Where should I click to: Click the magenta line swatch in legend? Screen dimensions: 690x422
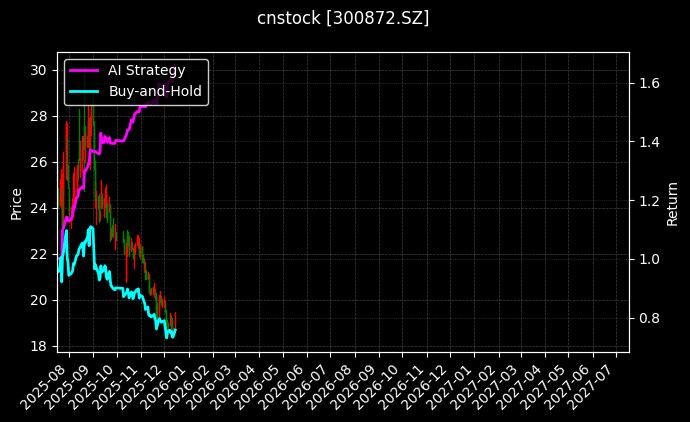point(84,70)
